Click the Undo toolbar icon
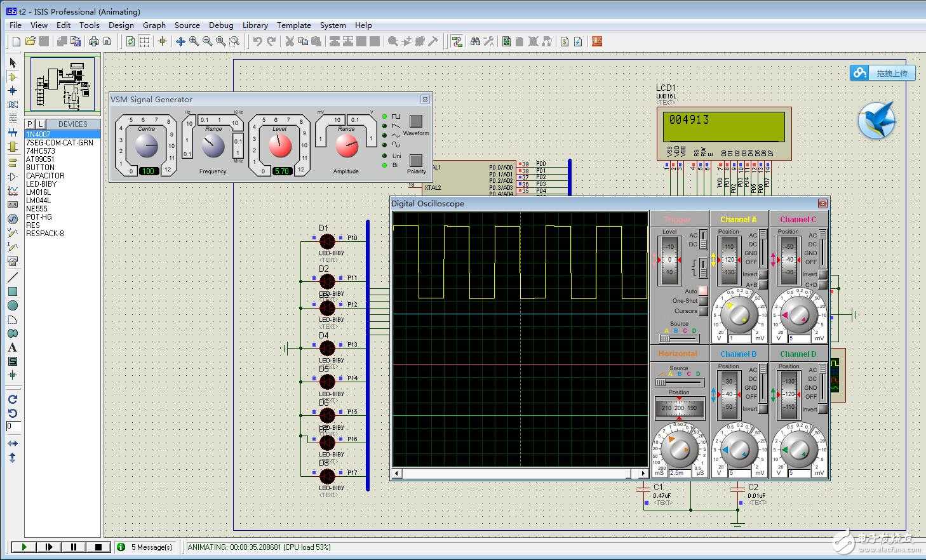The height and width of the screenshot is (560, 926). [257, 41]
